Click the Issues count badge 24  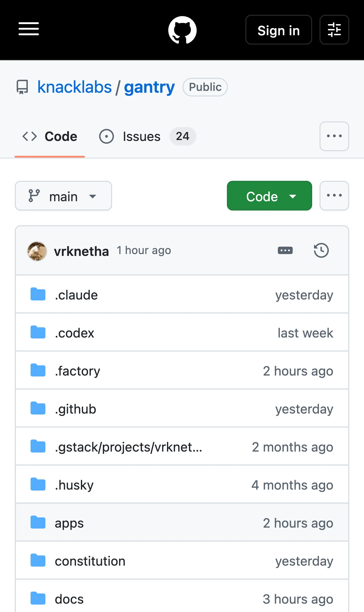tap(182, 136)
